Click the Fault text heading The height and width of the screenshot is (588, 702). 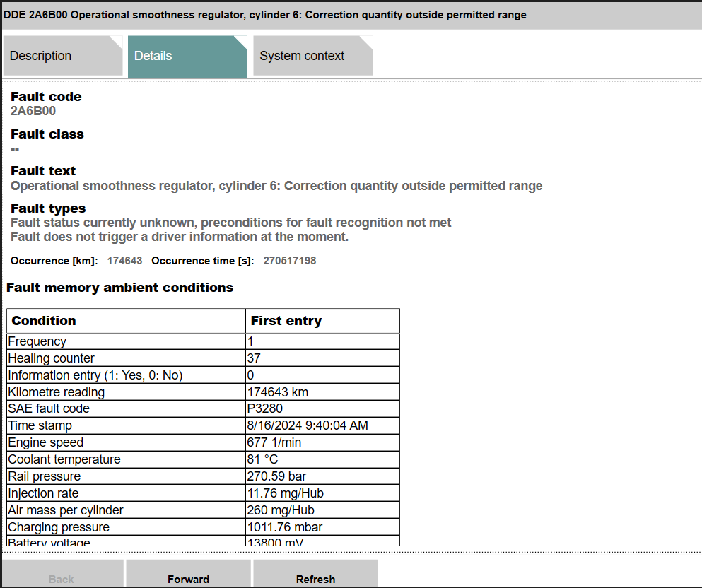point(43,170)
